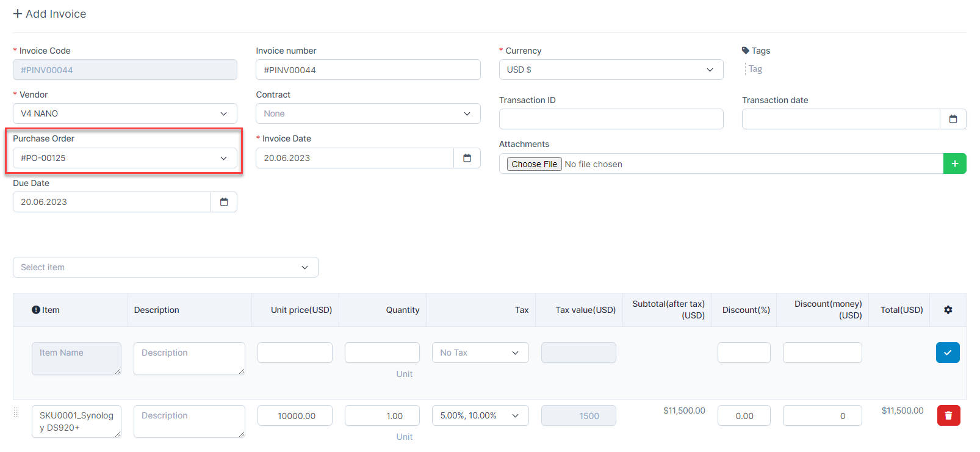Open the Invoice Date calendar picker
The width and height of the screenshot is (980, 452).
click(467, 158)
